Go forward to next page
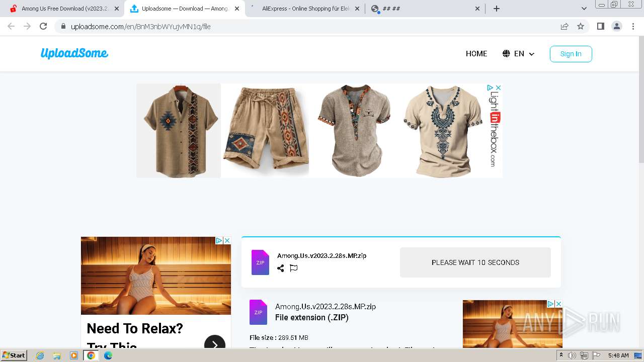This screenshot has height=362, width=644. pyautogui.click(x=27, y=26)
